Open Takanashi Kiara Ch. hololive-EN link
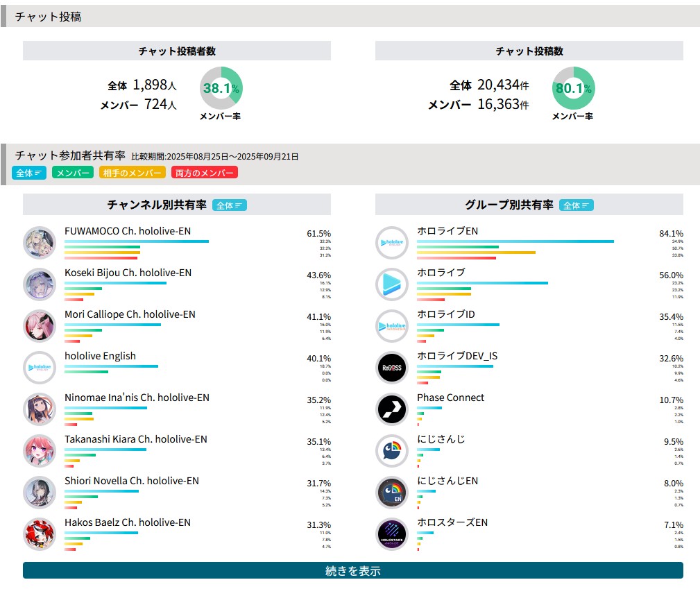This screenshot has height=589, width=700. click(135, 439)
